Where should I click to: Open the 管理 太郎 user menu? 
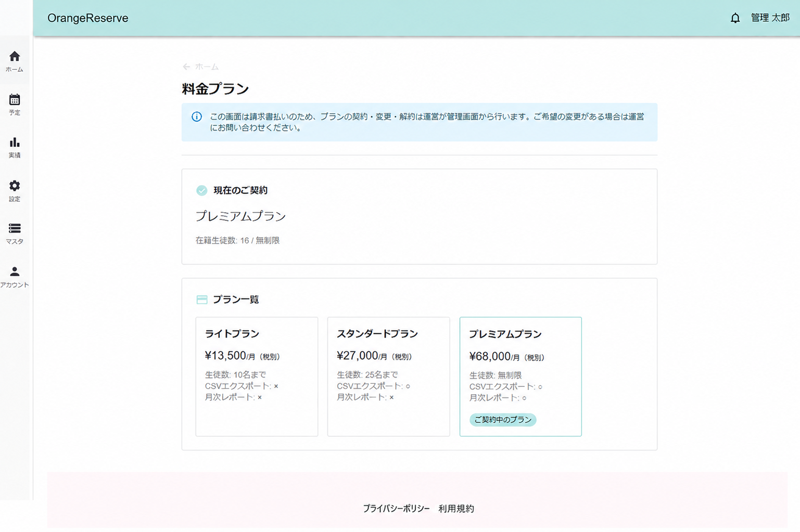(x=770, y=18)
